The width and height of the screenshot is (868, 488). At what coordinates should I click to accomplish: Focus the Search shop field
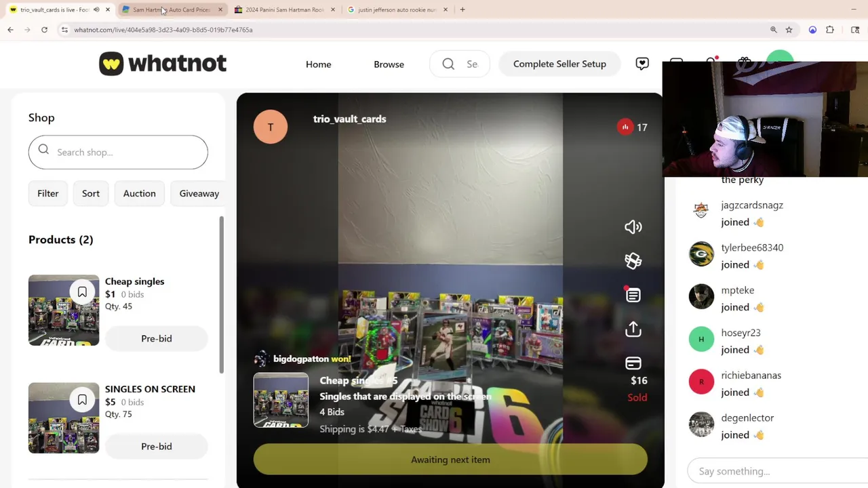coord(118,152)
